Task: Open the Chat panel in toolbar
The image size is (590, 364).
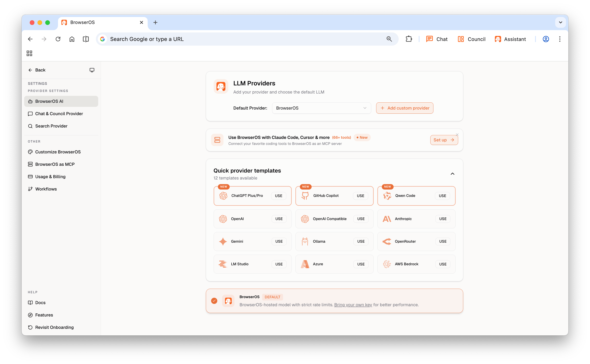Action: pyautogui.click(x=437, y=39)
